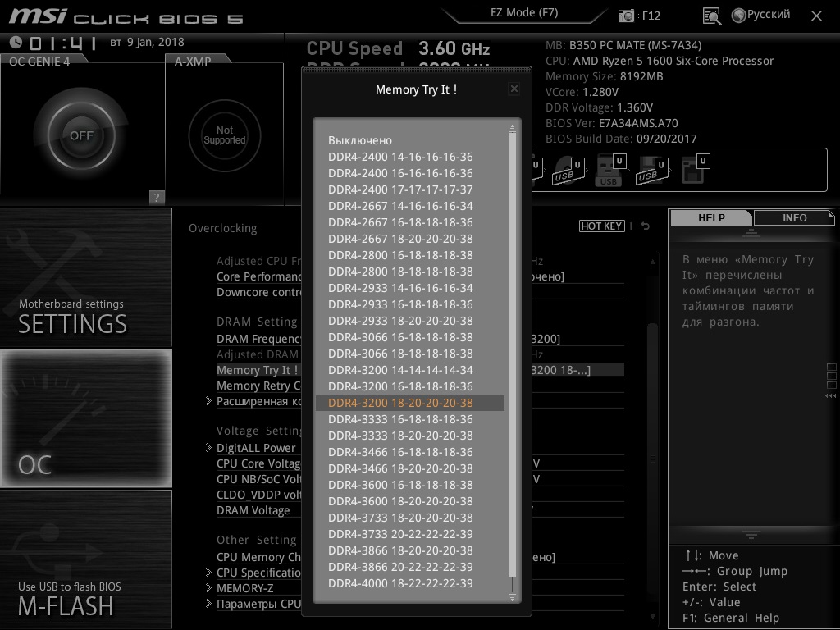Expand the MEMORY-Z submenu
The height and width of the screenshot is (630, 840).
tap(240, 588)
